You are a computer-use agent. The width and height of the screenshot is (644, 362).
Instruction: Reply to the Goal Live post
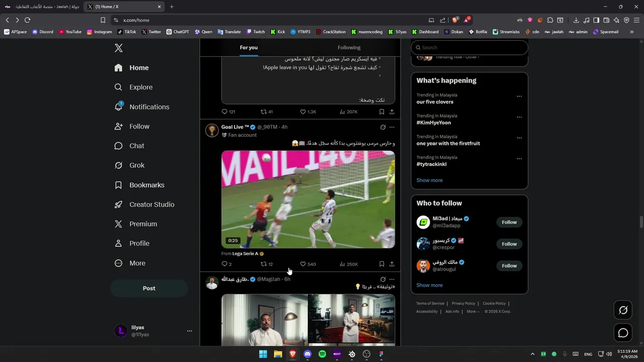tap(227, 264)
